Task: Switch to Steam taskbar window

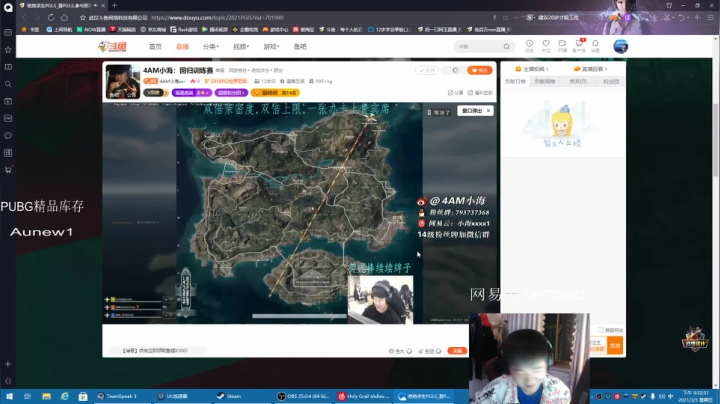Action: (242, 396)
